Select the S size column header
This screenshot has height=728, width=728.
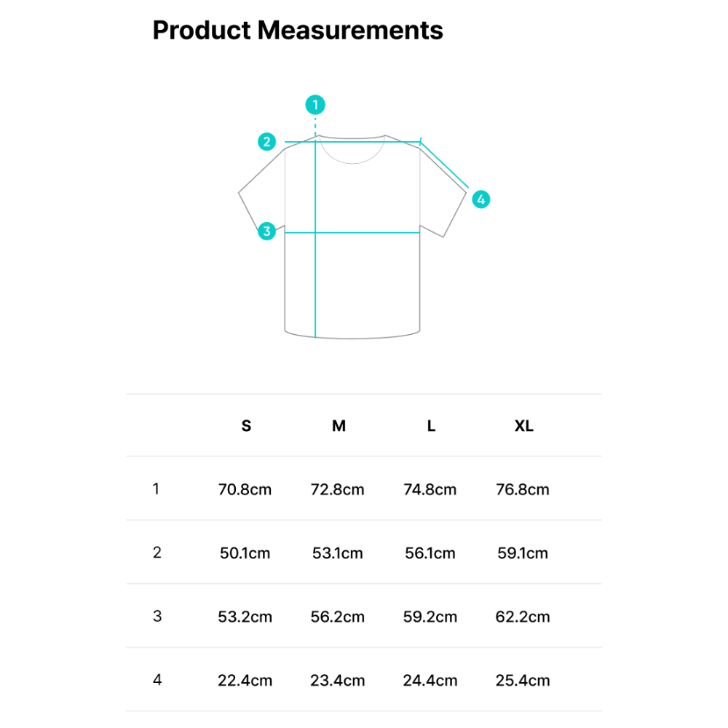246,426
